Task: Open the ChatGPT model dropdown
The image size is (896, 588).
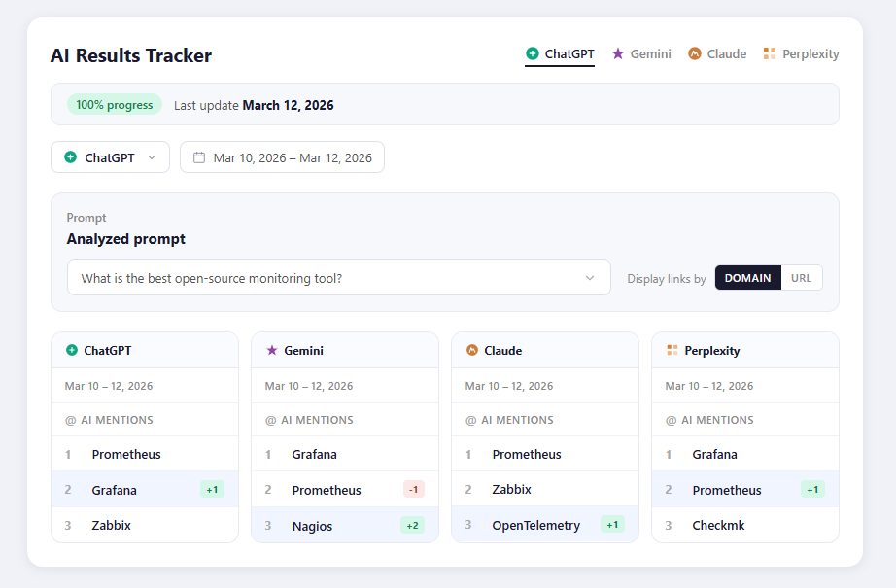Action: point(110,157)
